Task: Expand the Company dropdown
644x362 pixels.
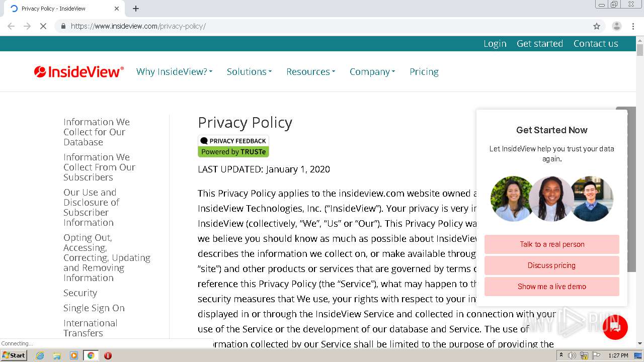Action: pyautogui.click(x=372, y=72)
